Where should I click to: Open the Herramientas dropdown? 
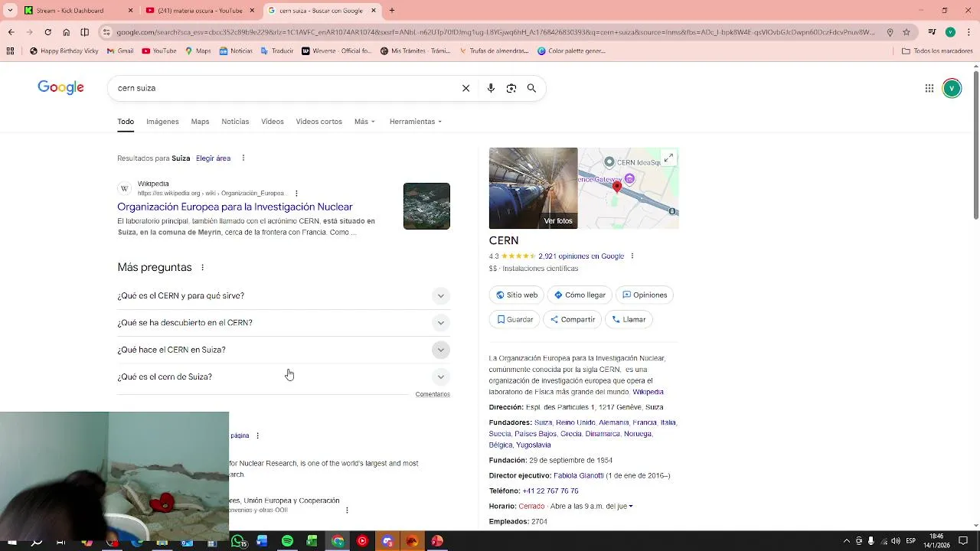click(415, 122)
